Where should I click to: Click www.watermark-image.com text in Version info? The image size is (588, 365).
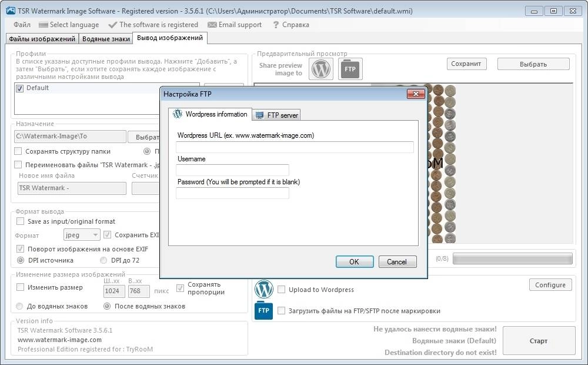pos(59,340)
